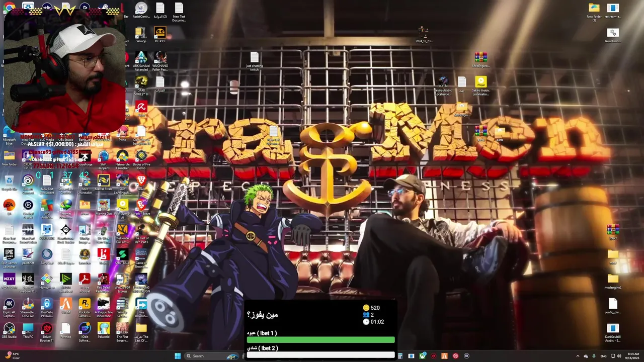Launch WinZip PDF Express shortcut

[x=122, y=283]
